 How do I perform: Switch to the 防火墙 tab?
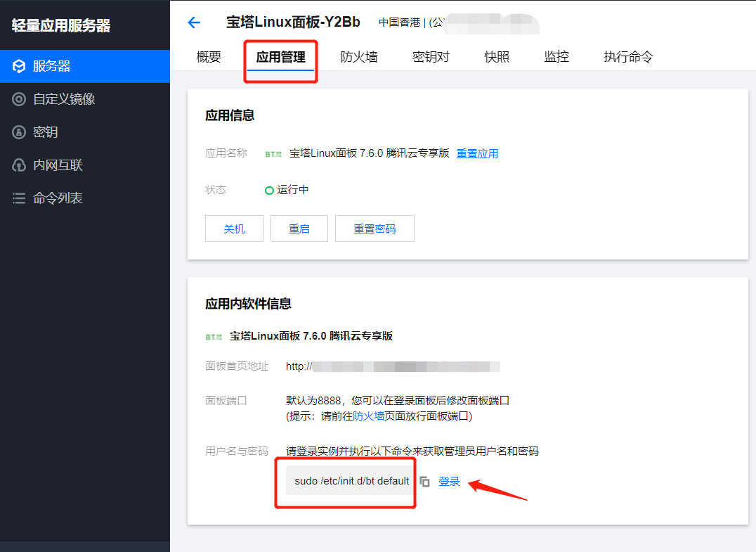coord(359,56)
